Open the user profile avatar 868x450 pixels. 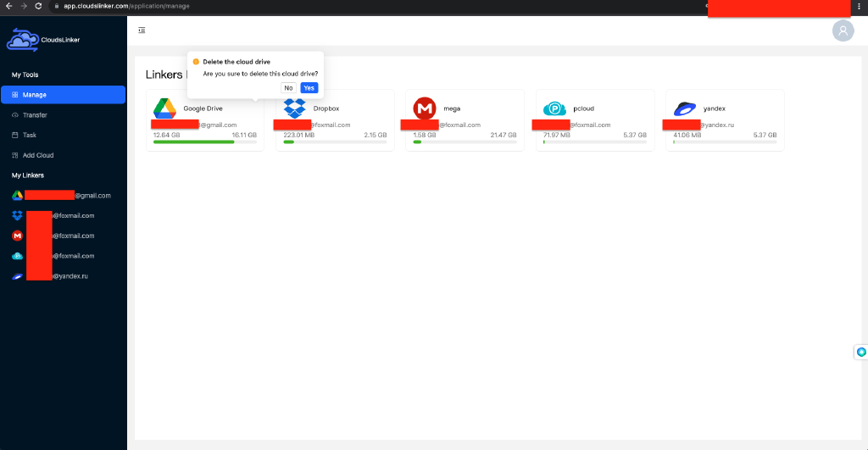coord(843,31)
